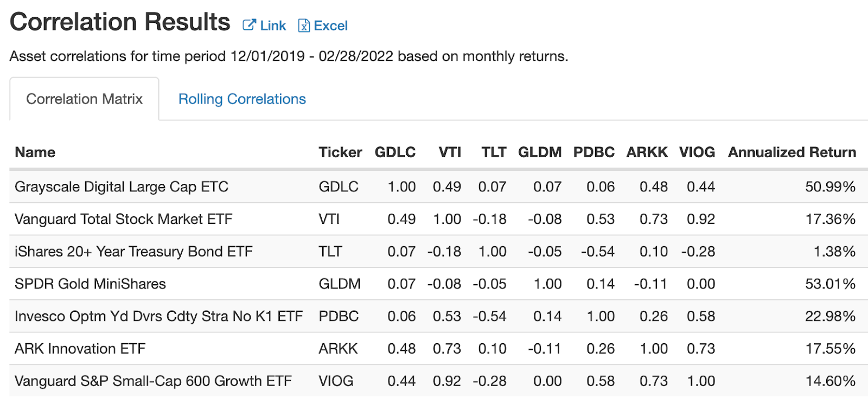Image resolution: width=868 pixels, height=398 pixels.
Task: Click the Annualized Return column header
Action: [792, 152]
